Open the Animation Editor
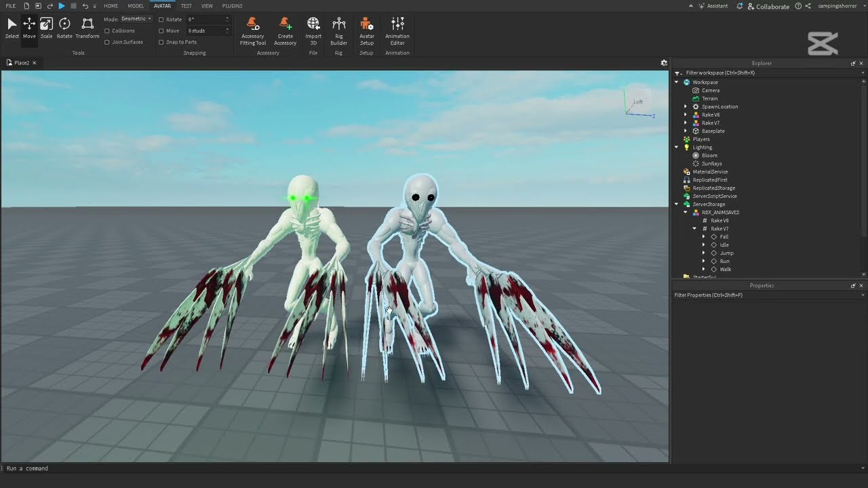Screen dimensions: 868x488 tap(397, 31)
